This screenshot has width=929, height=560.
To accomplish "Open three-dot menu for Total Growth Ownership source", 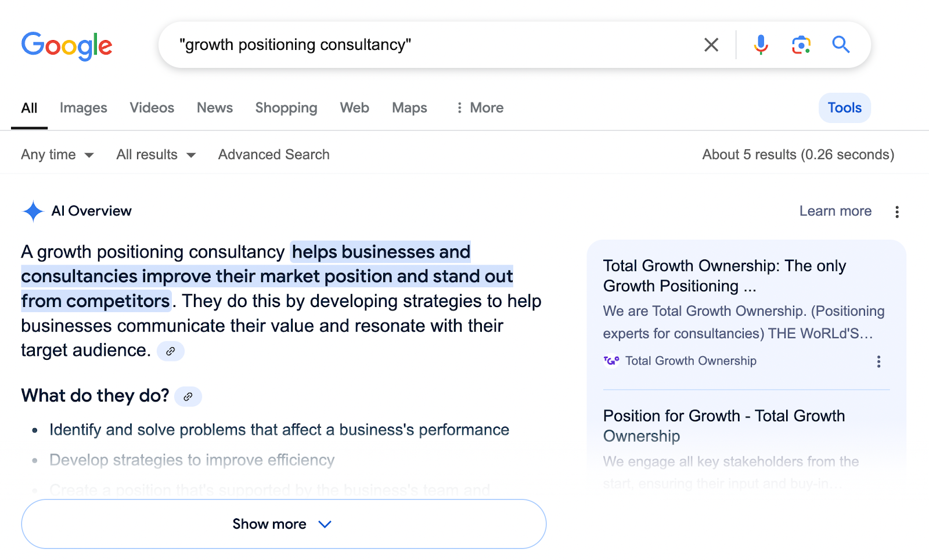I will 878,362.
